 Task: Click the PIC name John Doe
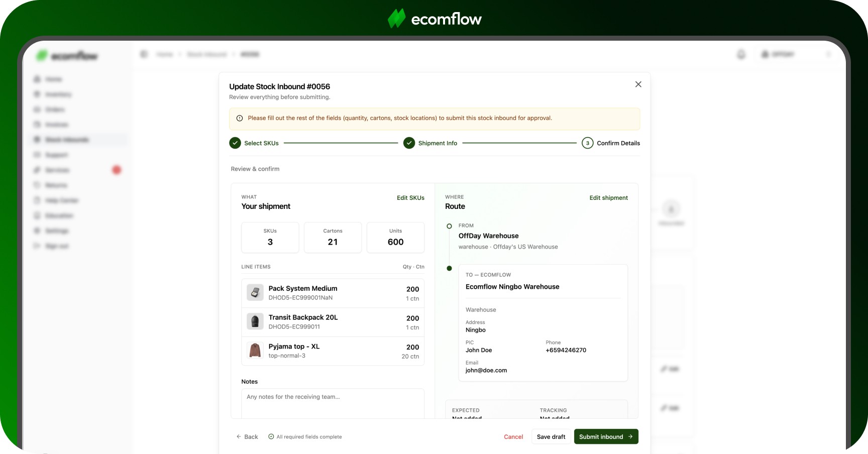pos(479,351)
